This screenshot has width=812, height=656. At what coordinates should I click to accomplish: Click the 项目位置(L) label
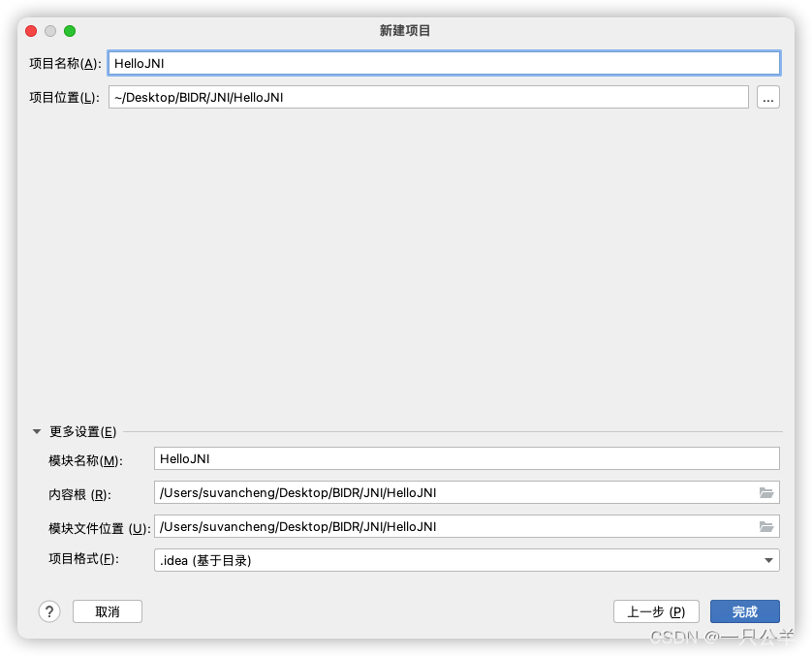pyautogui.click(x=64, y=97)
